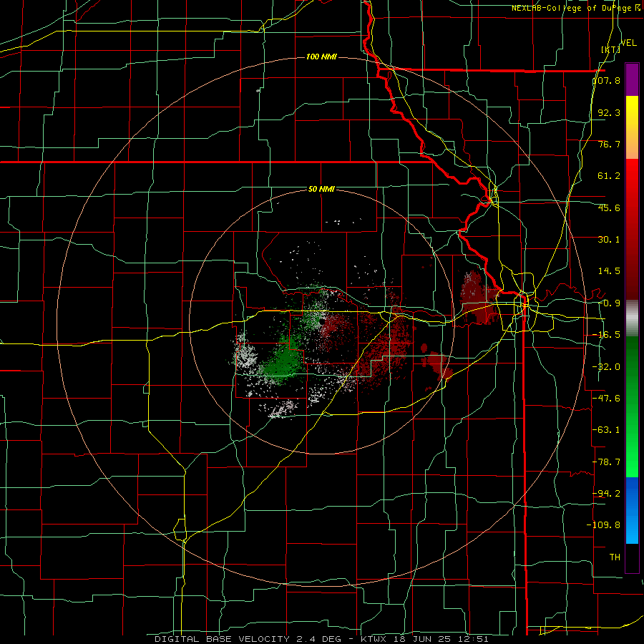The height and width of the screenshot is (644, 644).
Task: Click the [KT] units label
Action: (x=611, y=49)
